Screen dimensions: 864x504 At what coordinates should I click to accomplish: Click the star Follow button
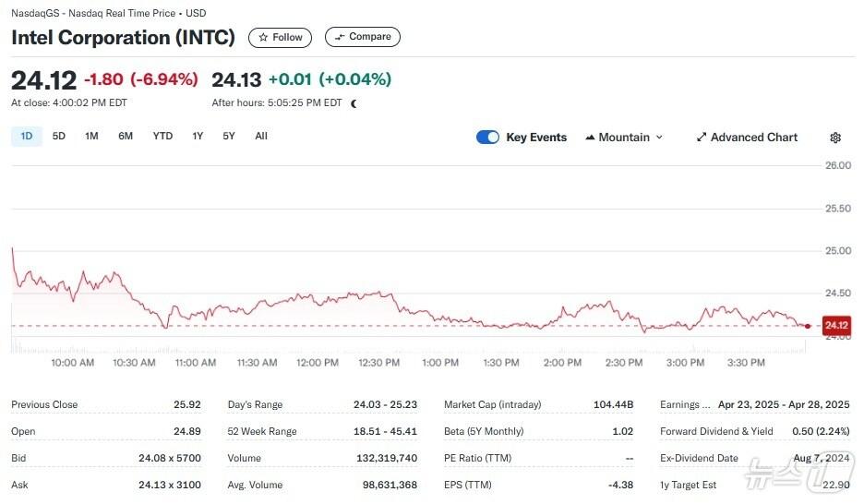(280, 37)
